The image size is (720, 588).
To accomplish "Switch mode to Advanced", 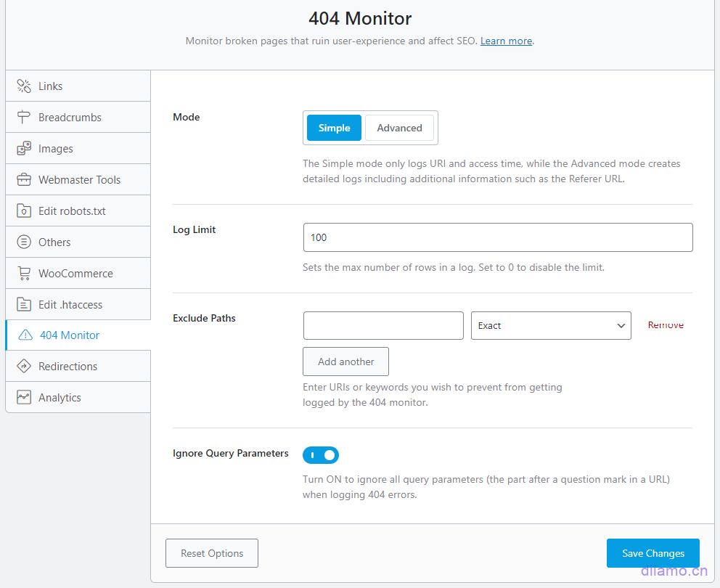I will (399, 128).
